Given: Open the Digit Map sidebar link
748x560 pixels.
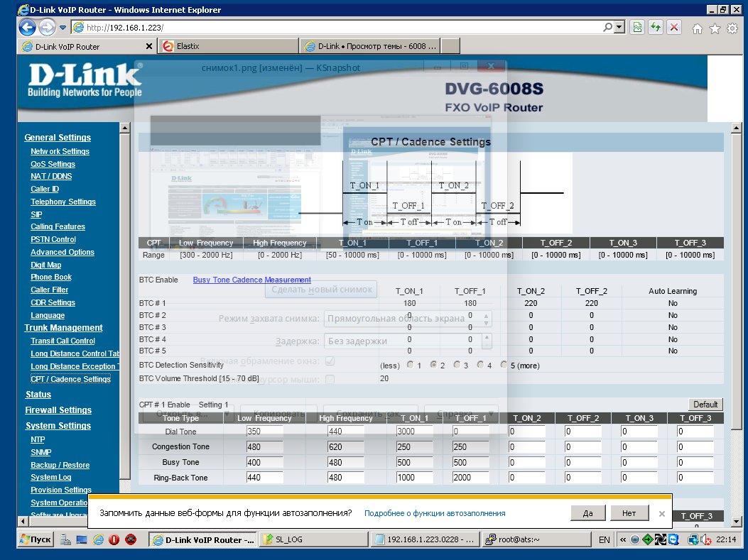Looking at the screenshot, I should [x=45, y=265].
